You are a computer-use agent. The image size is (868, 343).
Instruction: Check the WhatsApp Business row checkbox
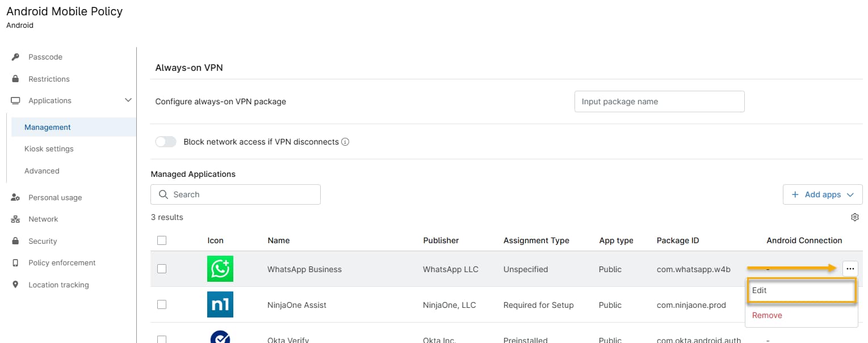162,269
